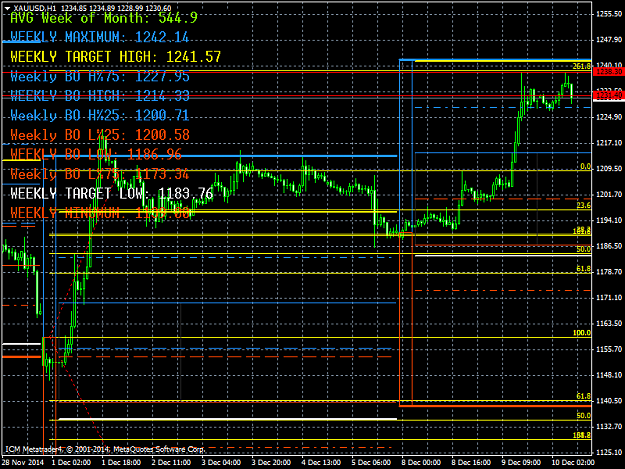Click the 1140.50 price scale value
625x469 pixels.
[609, 400]
